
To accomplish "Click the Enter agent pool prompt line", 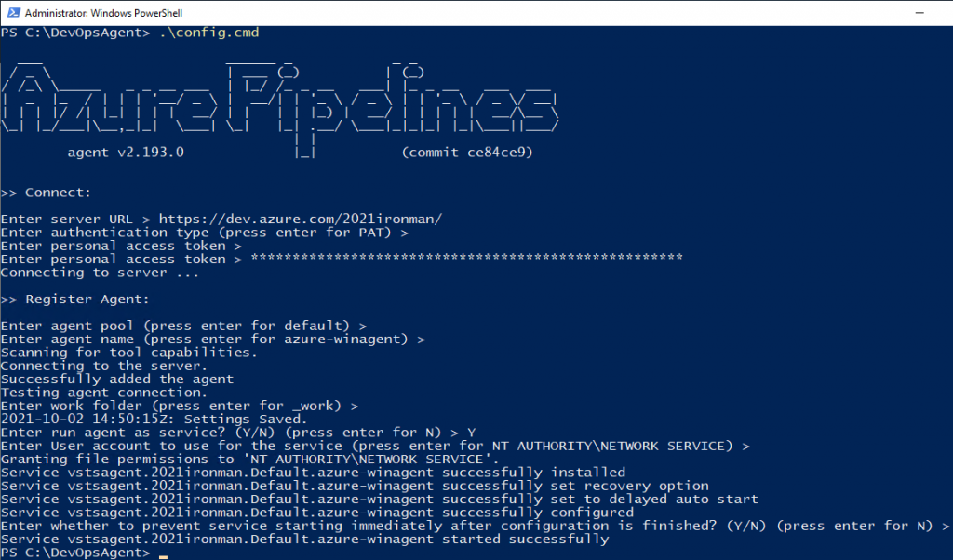I will click(183, 326).
